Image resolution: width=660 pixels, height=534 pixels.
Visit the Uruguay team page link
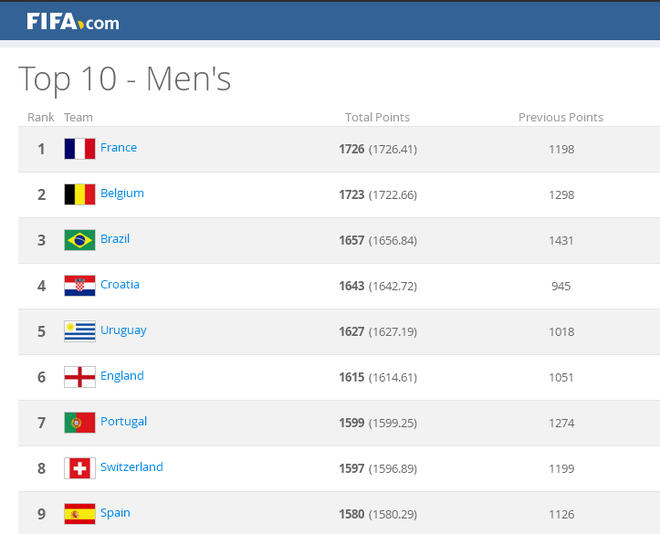124,330
